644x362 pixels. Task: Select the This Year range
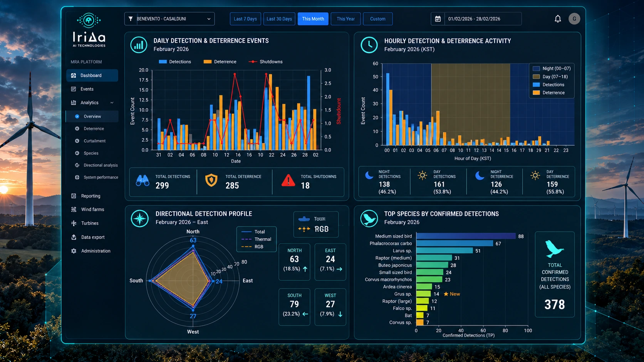click(x=345, y=19)
